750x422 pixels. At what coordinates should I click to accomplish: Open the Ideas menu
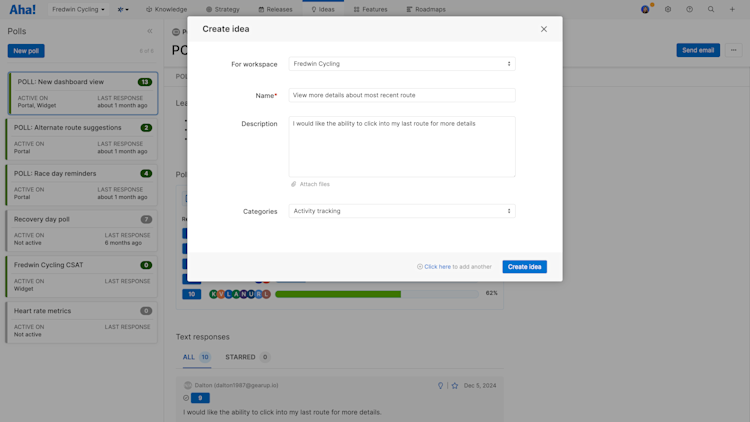tap(323, 10)
